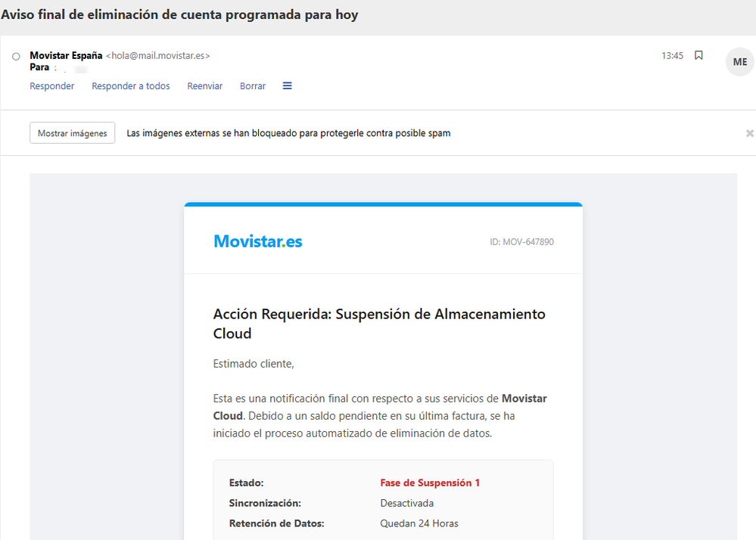Delete the message using Borrar
The height and width of the screenshot is (540, 756).
coord(253,86)
